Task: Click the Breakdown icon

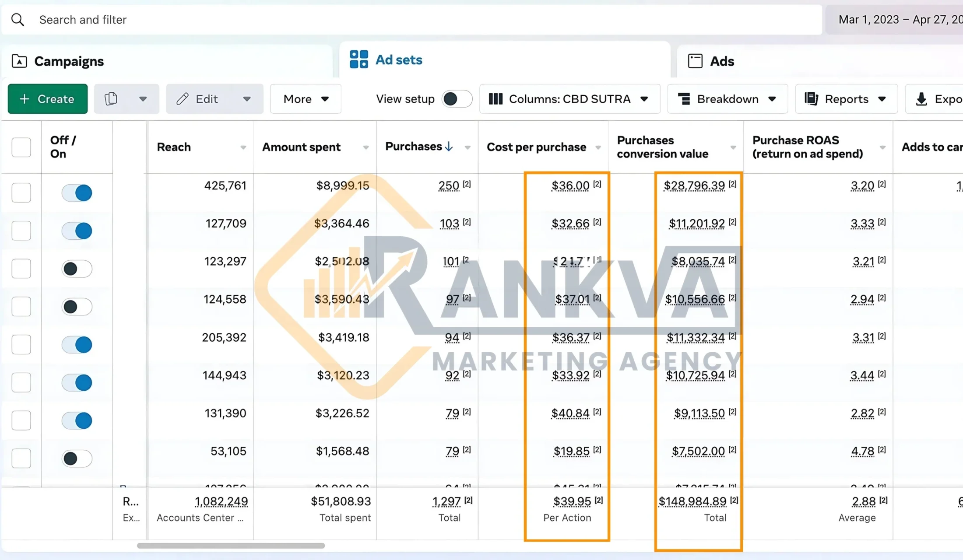Action: point(684,99)
